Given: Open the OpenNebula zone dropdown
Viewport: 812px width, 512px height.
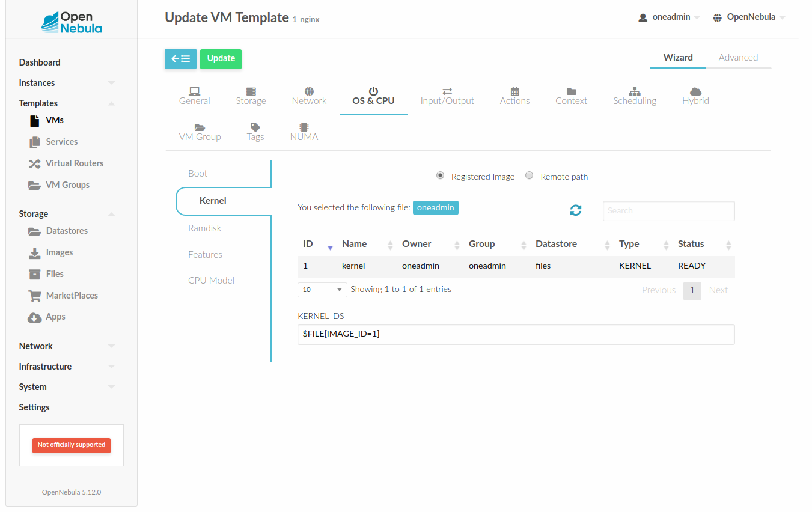Looking at the screenshot, I should point(749,17).
